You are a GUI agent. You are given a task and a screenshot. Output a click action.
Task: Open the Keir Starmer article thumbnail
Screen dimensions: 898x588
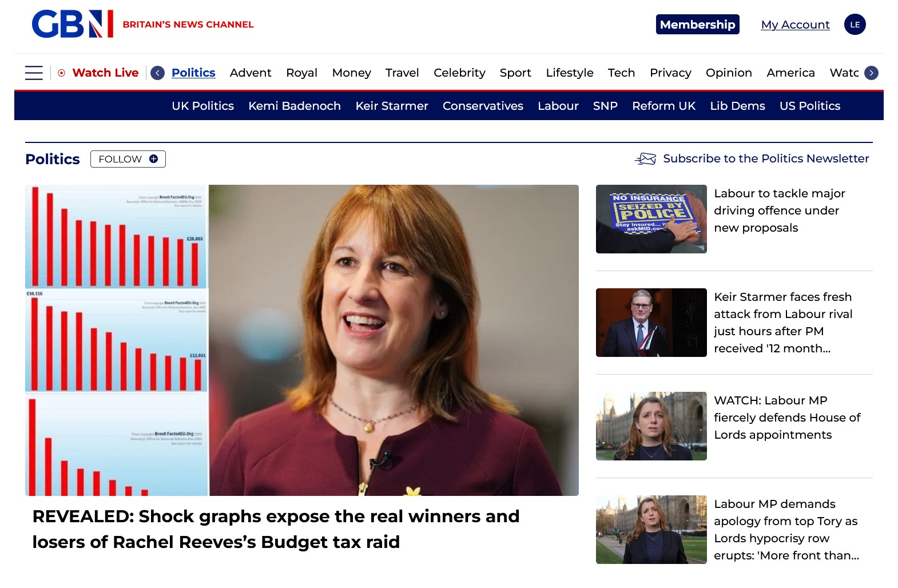point(651,323)
